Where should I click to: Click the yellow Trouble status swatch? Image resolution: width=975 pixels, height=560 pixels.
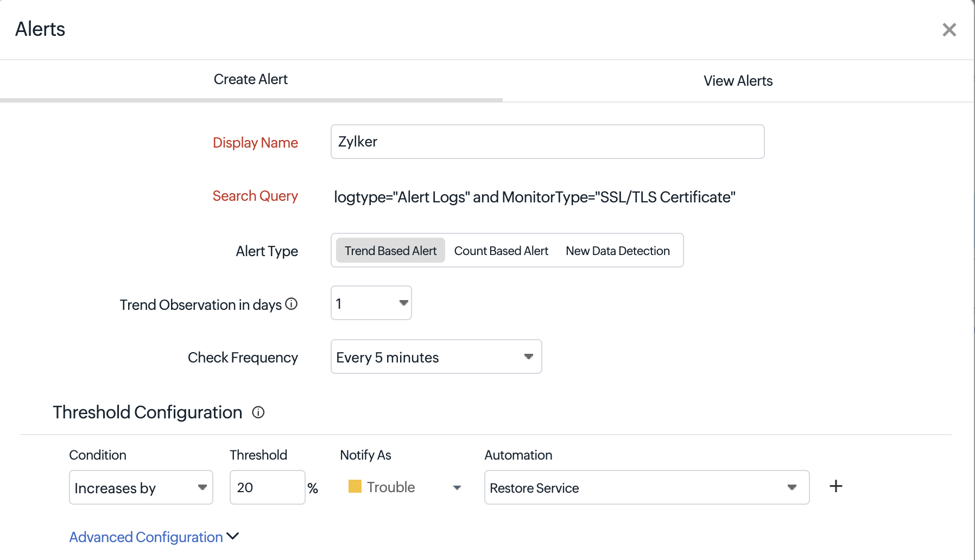pos(355,486)
